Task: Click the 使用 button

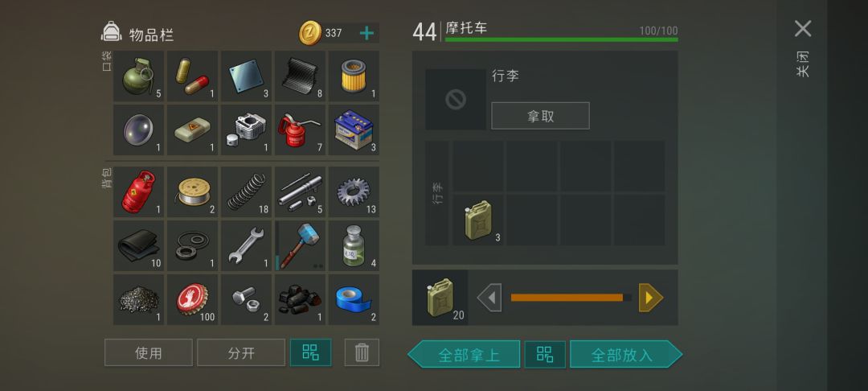Action: [x=149, y=352]
